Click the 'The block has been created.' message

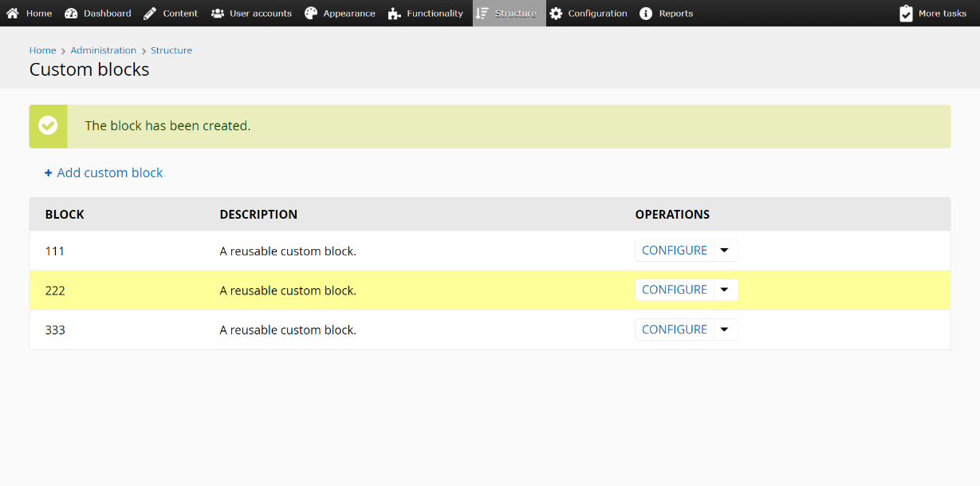[x=167, y=126]
